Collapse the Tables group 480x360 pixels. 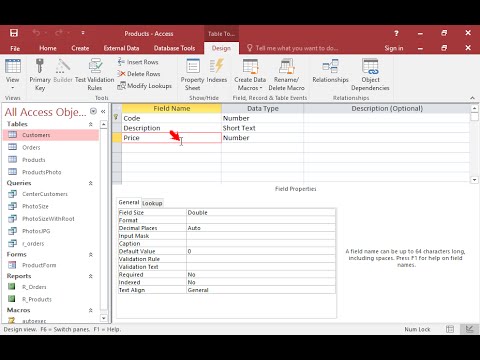[x=90, y=124]
